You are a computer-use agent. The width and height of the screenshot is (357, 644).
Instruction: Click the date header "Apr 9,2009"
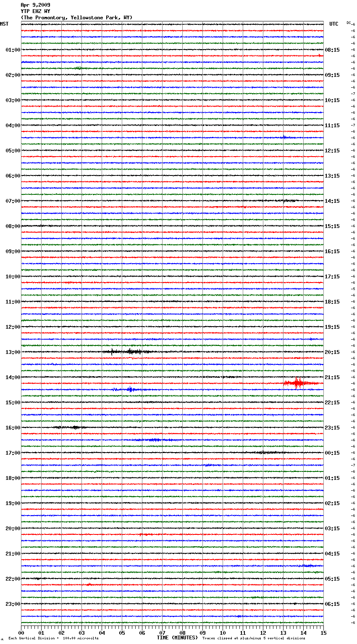[x=35, y=5]
